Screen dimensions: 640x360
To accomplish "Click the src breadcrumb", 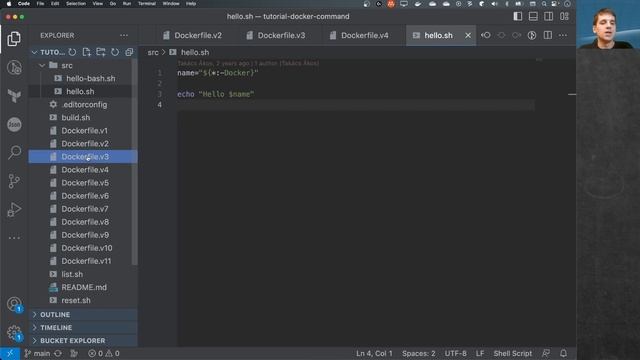I will point(153,52).
